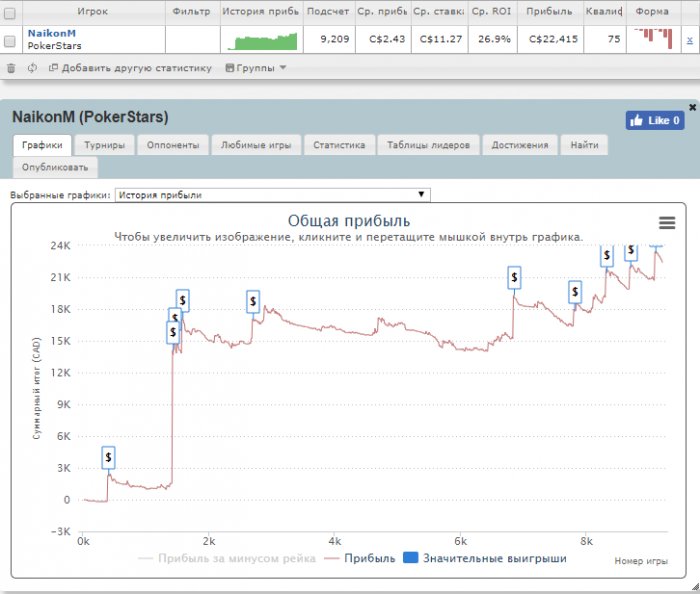Open the Выбранные графики dropdown
The image size is (700, 594).
pyautogui.click(x=272, y=195)
